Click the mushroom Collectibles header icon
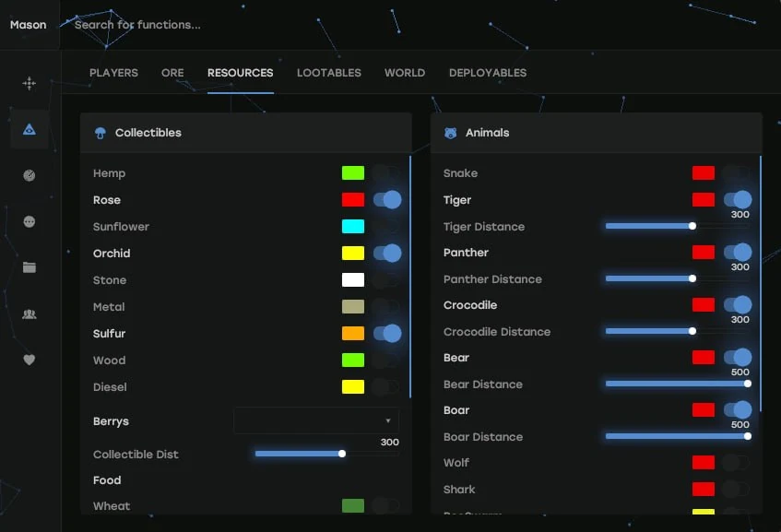 [101, 133]
